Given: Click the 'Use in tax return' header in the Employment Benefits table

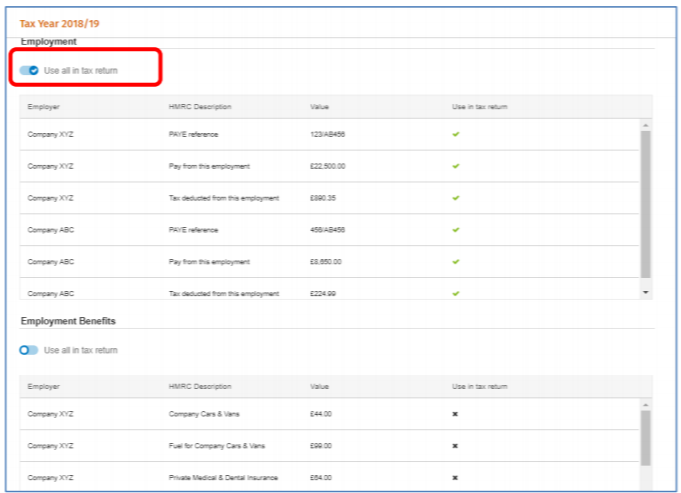Looking at the screenshot, I should tap(479, 387).
